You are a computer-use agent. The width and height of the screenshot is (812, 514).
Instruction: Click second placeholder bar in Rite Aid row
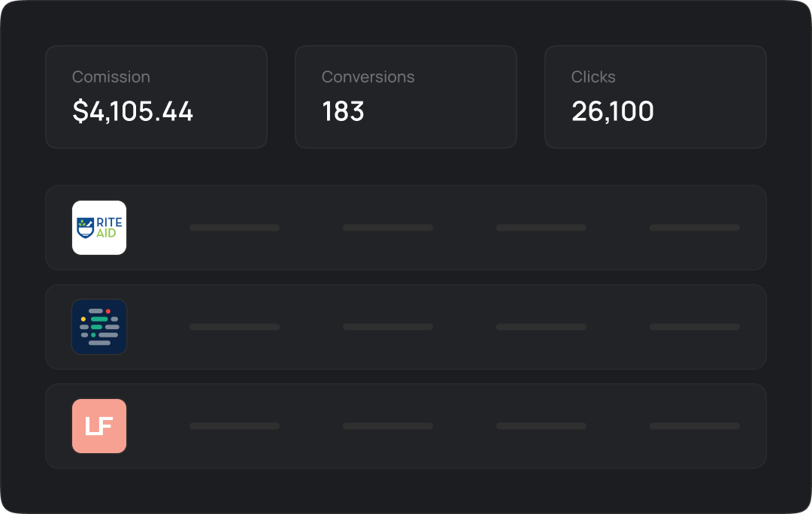click(388, 228)
